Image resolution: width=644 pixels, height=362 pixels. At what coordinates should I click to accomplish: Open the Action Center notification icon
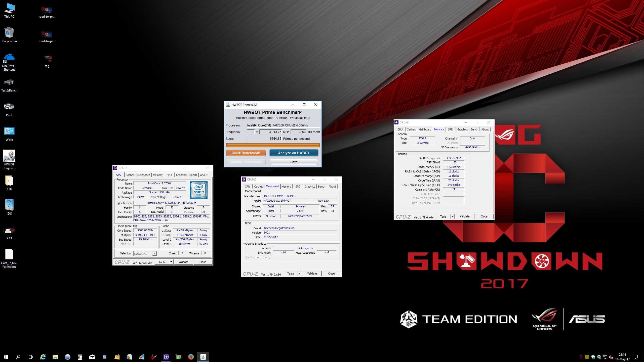[x=636, y=357]
